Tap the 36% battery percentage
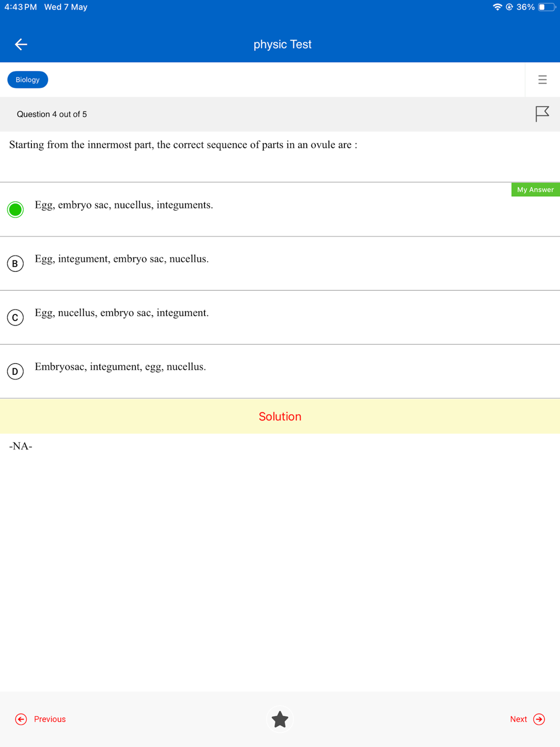Image resolution: width=560 pixels, height=747 pixels. click(x=525, y=7)
